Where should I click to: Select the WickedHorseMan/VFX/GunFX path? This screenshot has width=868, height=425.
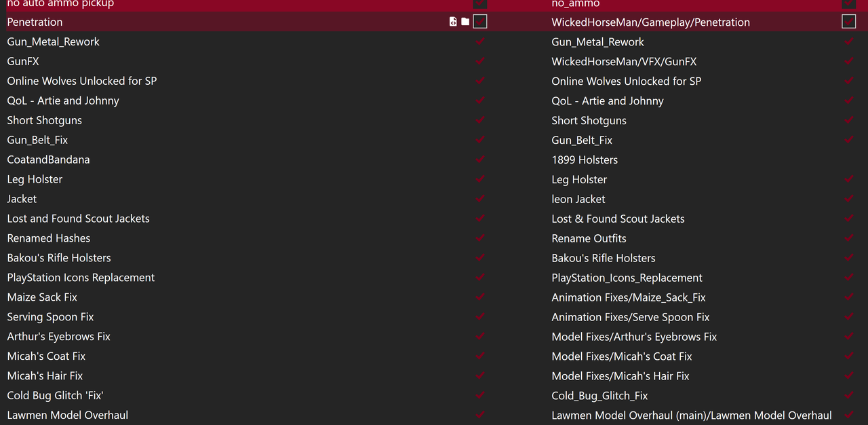(624, 61)
